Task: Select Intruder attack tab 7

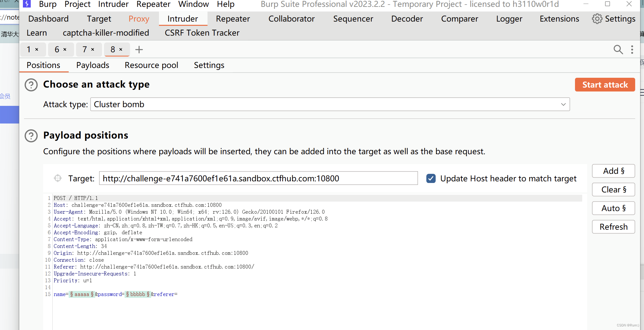Action: (x=85, y=49)
